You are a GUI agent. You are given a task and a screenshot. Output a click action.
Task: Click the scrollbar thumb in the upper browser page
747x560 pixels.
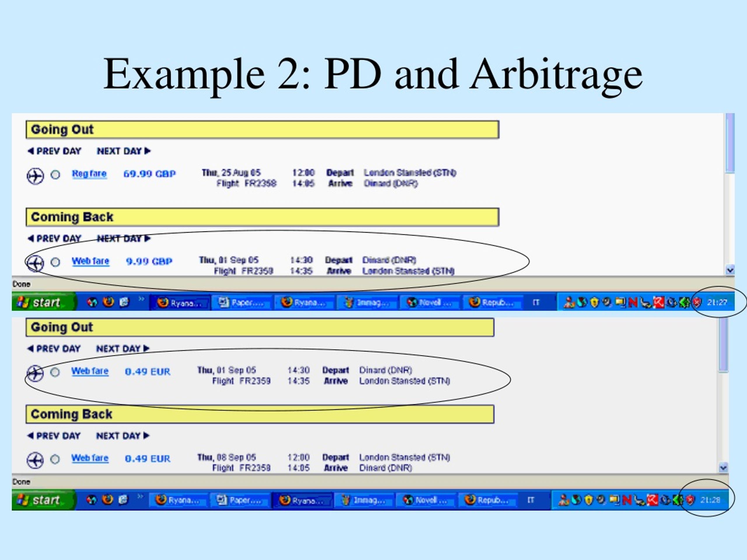pyautogui.click(x=730, y=143)
